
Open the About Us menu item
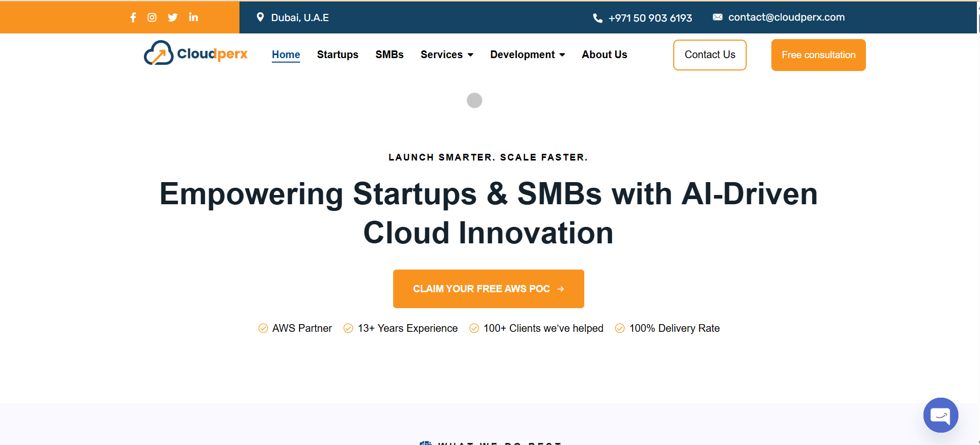604,55
